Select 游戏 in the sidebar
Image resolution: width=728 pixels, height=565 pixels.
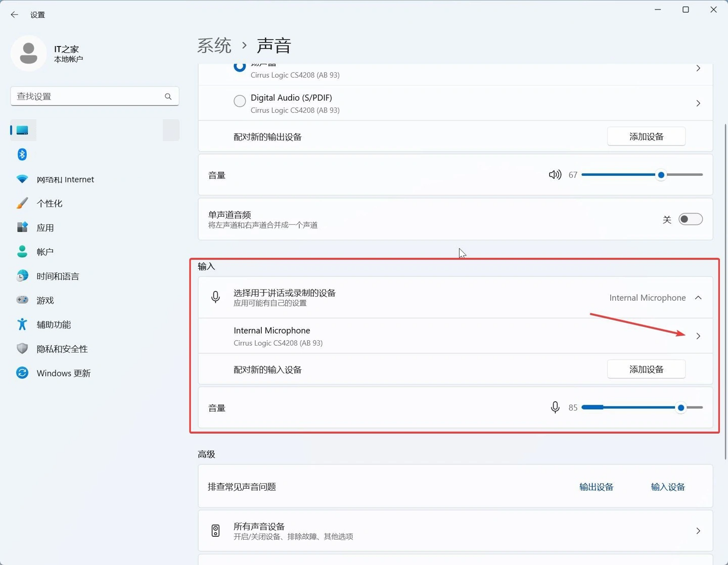click(45, 300)
